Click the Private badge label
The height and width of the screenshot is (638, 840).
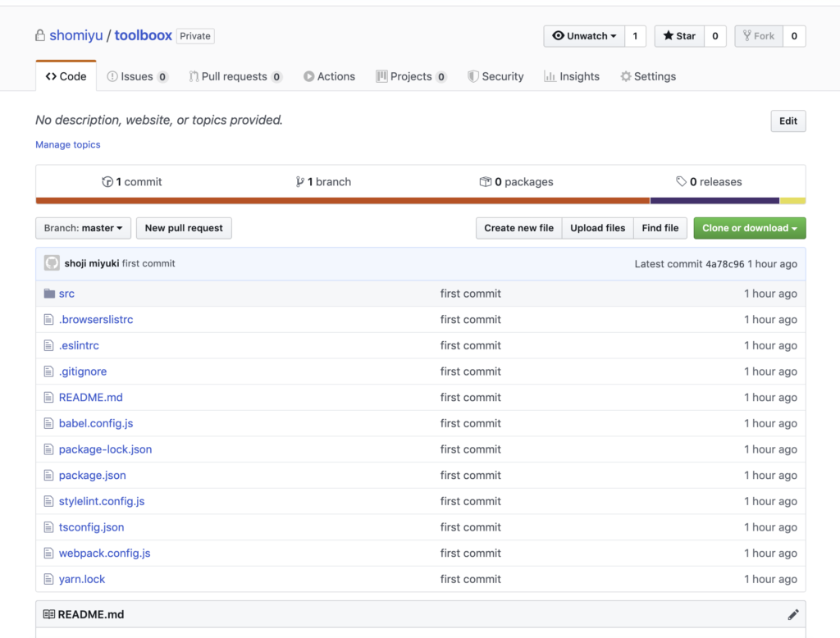click(195, 36)
